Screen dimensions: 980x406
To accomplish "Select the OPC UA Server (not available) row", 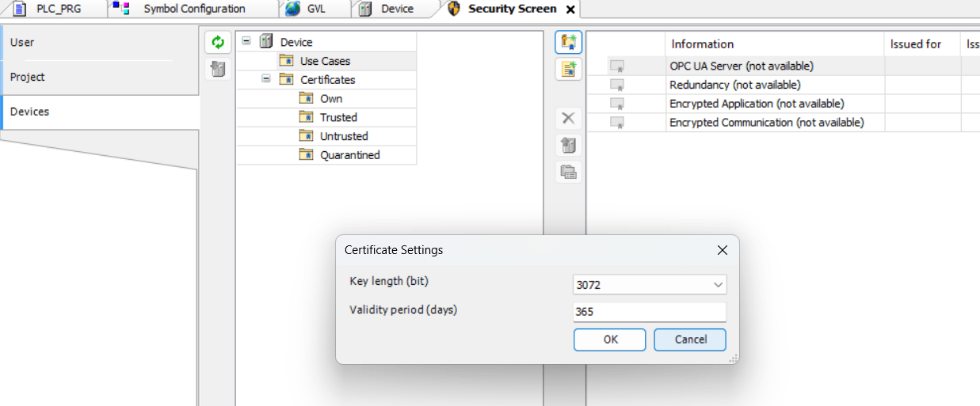I will pos(783,66).
